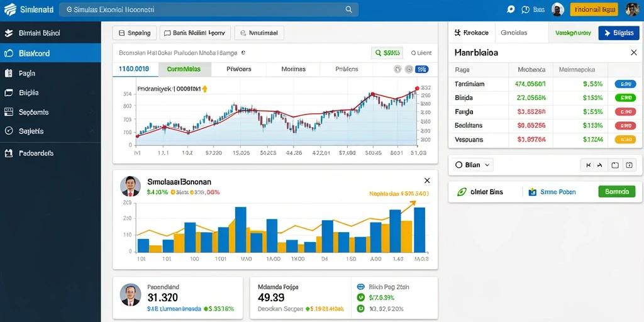Click the green leaf icon next to olmter Bims
Image resolution: width=644 pixels, height=322 pixels.
[462, 192]
